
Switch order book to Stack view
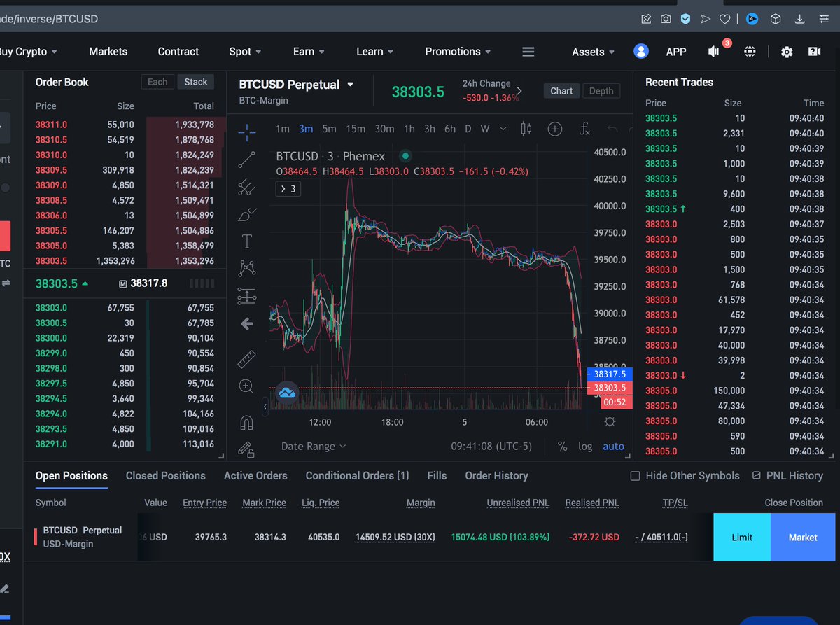click(195, 82)
